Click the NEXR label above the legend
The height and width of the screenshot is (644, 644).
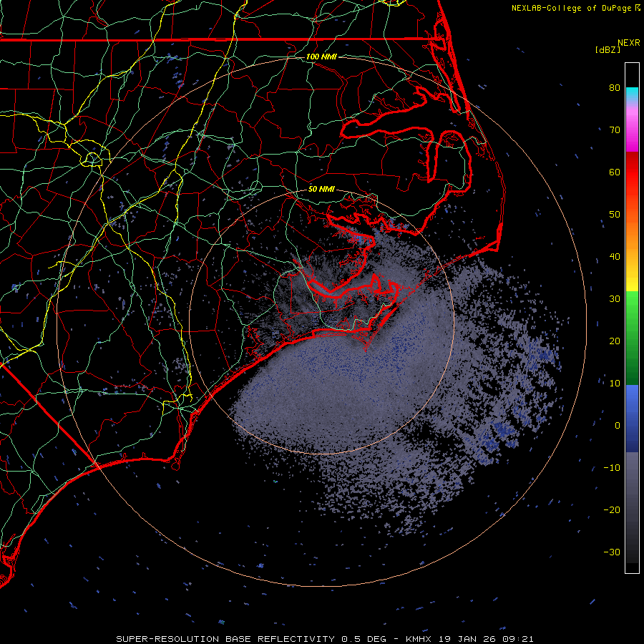coord(629,43)
